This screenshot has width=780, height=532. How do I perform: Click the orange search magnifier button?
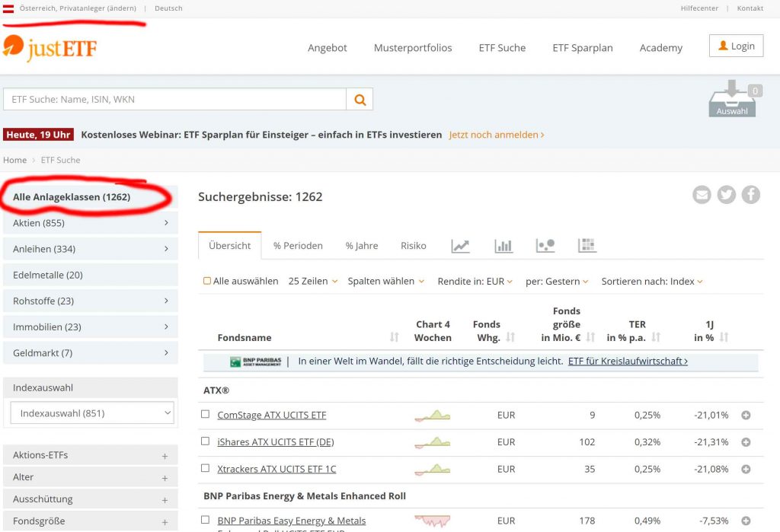tap(360, 100)
